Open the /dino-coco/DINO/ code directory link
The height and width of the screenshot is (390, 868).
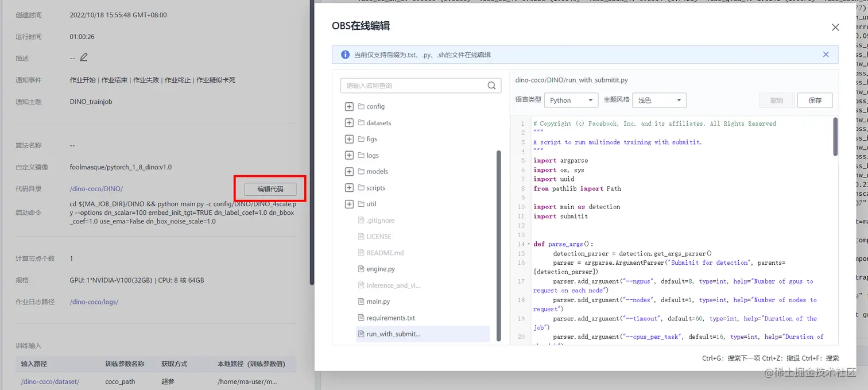(x=96, y=189)
